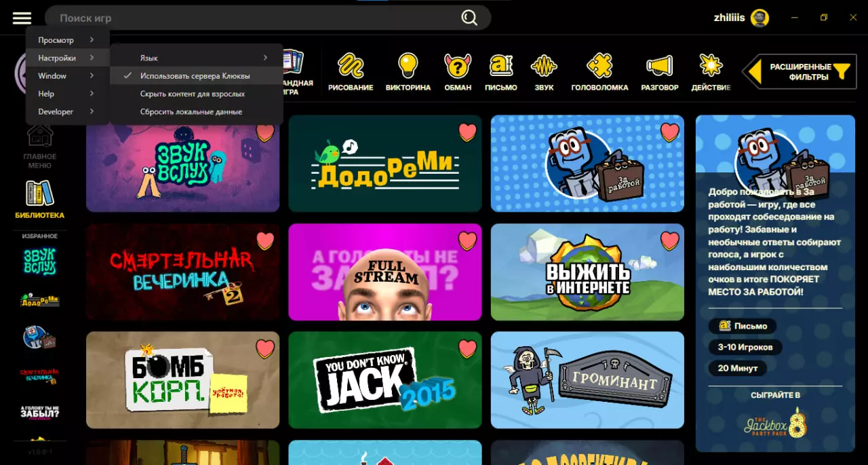Screen dimensions: 868x465
Task: Uncheck Использовать сервера Клюквы option
Action: pos(196,76)
